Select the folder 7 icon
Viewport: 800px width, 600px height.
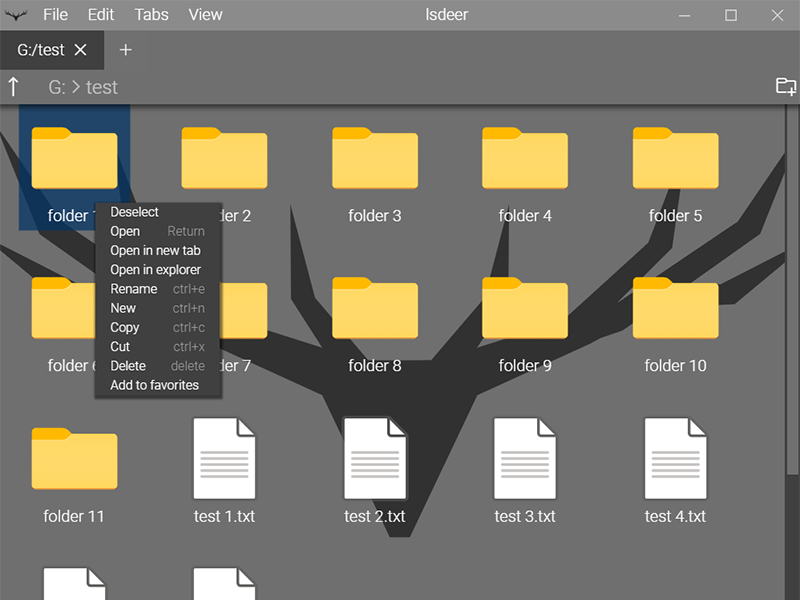[244, 310]
